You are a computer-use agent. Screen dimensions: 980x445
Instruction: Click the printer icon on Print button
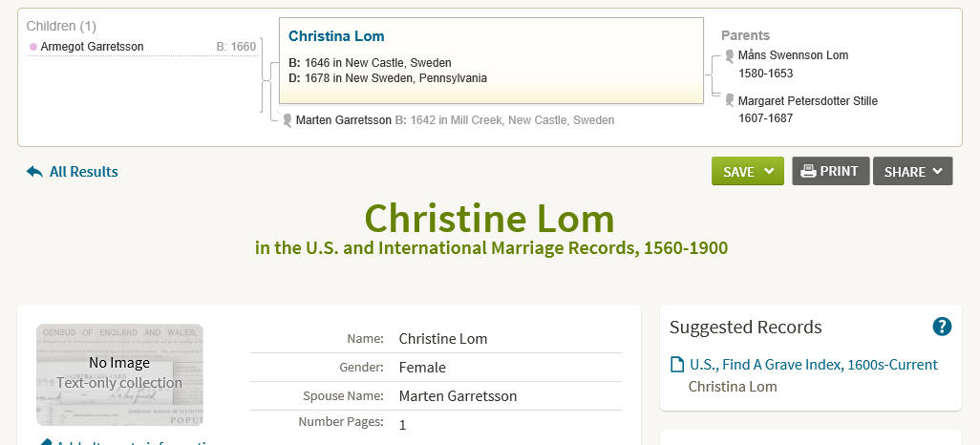808,171
